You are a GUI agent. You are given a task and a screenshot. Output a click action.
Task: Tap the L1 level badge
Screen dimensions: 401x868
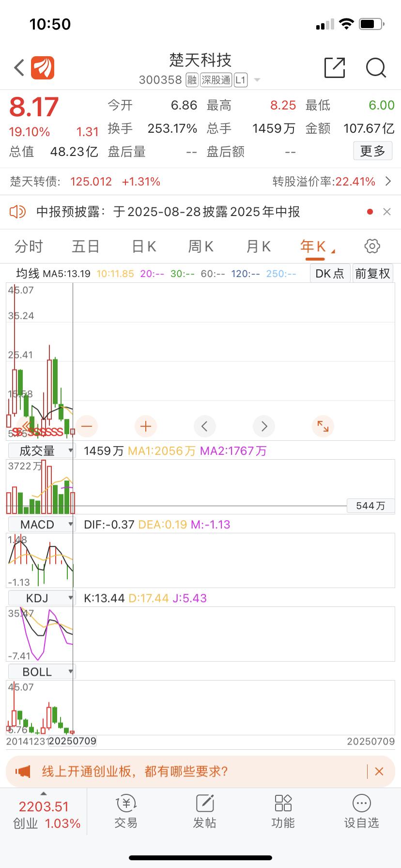[241, 80]
